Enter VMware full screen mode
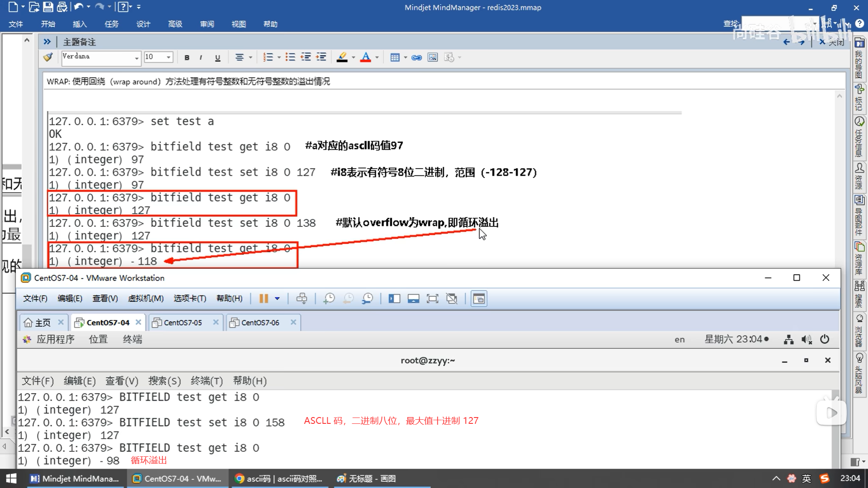The width and height of the screenshot is (868, 488). click(x=432, y=299)
